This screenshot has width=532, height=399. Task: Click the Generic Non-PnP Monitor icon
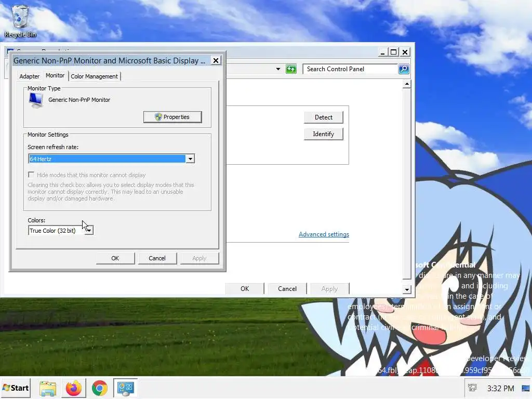pos(36,100)
